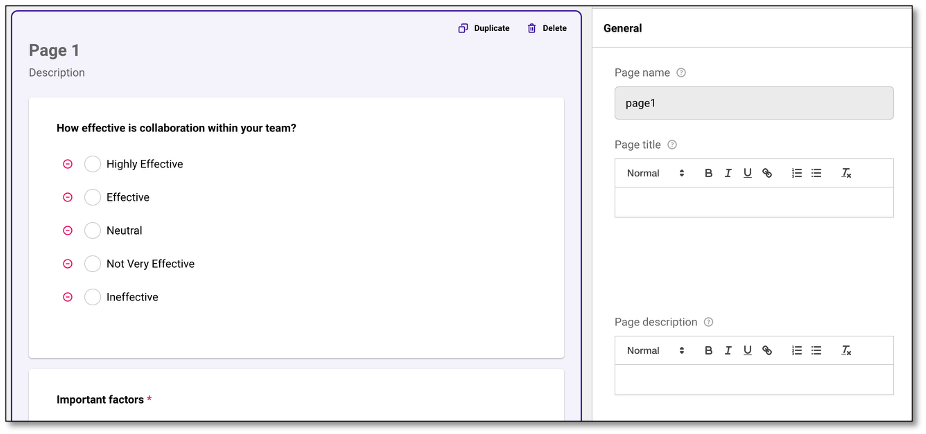Select the Neutral radio button

coord(92,230)
